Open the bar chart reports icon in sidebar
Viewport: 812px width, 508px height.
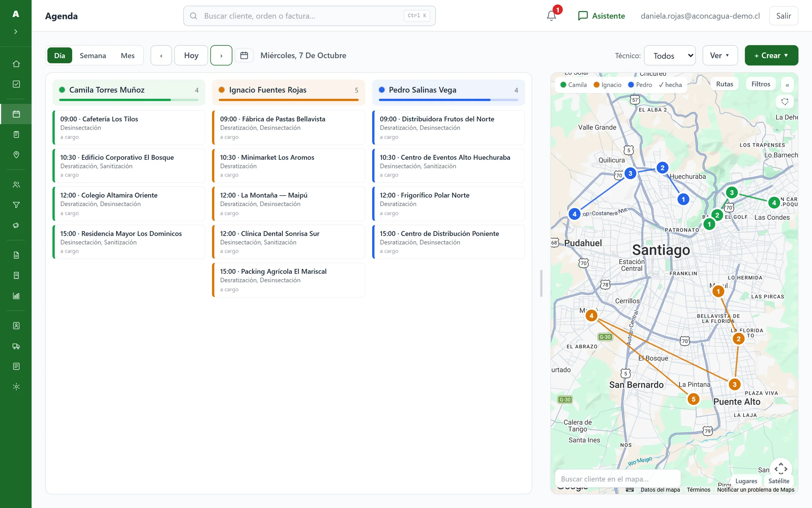click(x=16, y=296)
